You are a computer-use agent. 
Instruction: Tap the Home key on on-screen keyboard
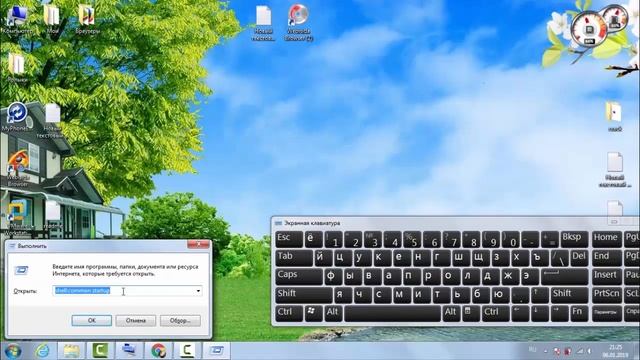click(x=607, y=239)
